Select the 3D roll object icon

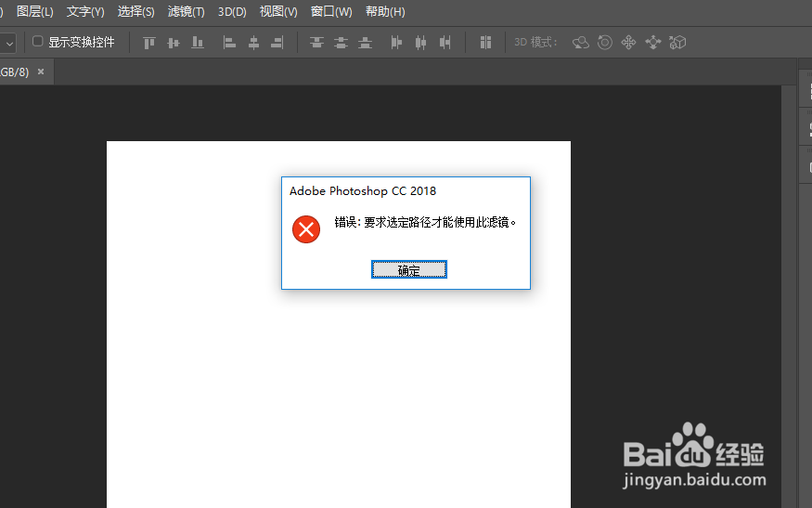pos(604,43)
